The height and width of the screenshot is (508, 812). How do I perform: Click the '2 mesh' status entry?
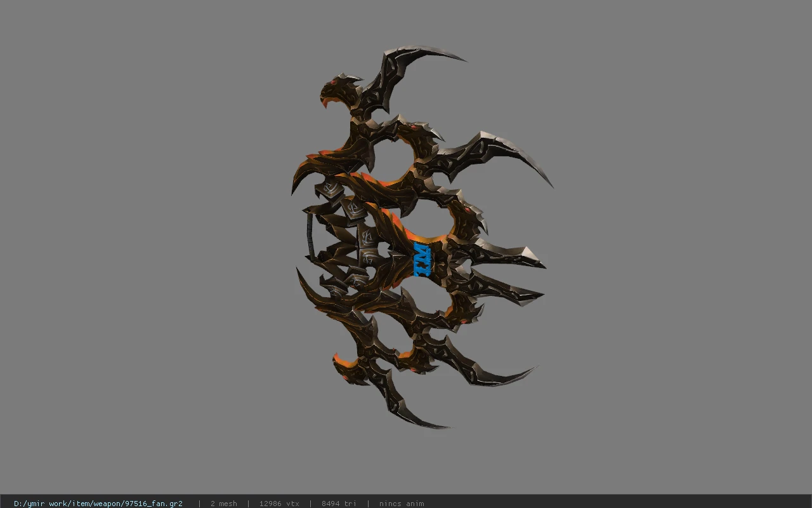click(223, 503)
